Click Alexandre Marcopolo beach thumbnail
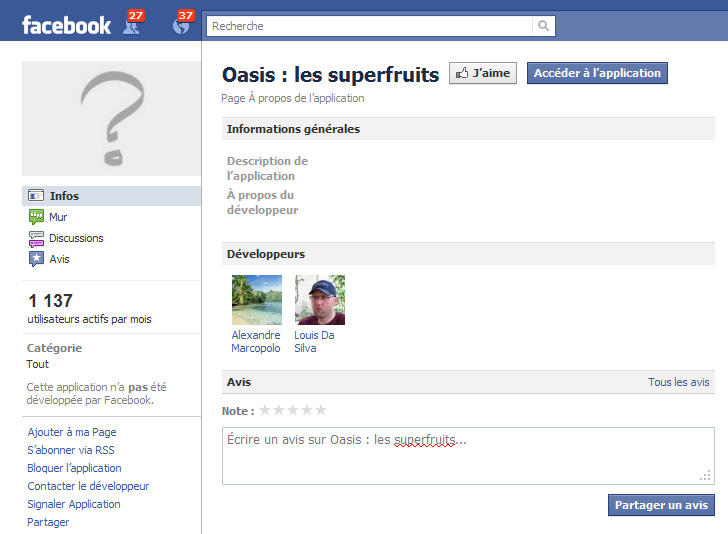Image resolution: width=728 pixels, height=534 pixels. point(257,300)
